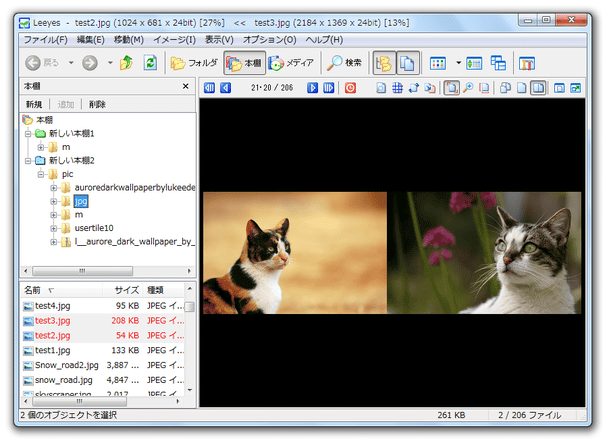Select the usertile10 folder

pos(94,228)
